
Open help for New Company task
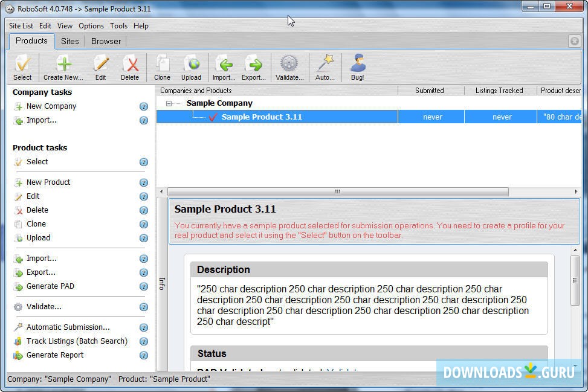(144, 106)
